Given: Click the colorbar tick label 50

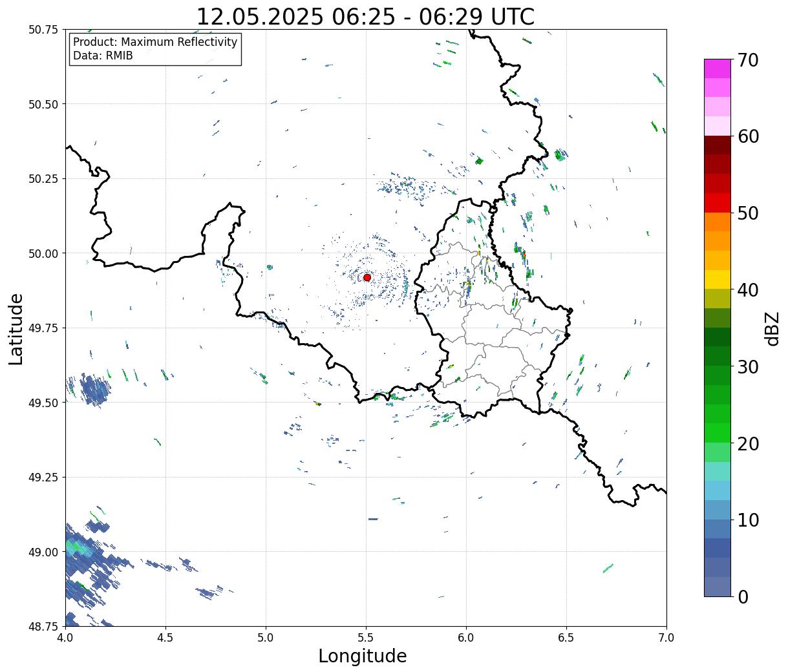Looking at the screenshot, I should coord(748,213).
